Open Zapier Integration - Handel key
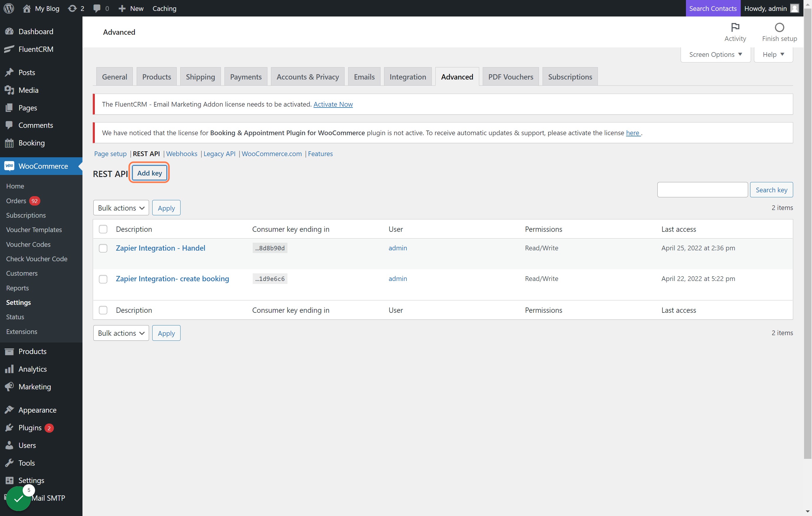The image size is (812, 516). tap(160, 248)
